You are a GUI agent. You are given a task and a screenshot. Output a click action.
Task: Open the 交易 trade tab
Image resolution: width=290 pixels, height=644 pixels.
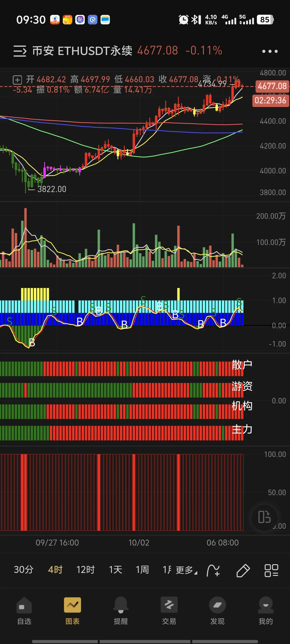169,611
